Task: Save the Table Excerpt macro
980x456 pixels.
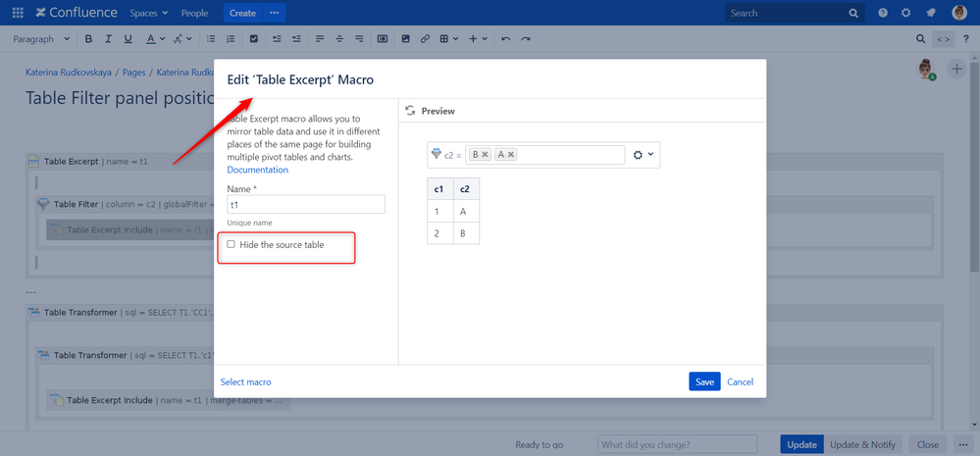Action: [x=704, y=381]
